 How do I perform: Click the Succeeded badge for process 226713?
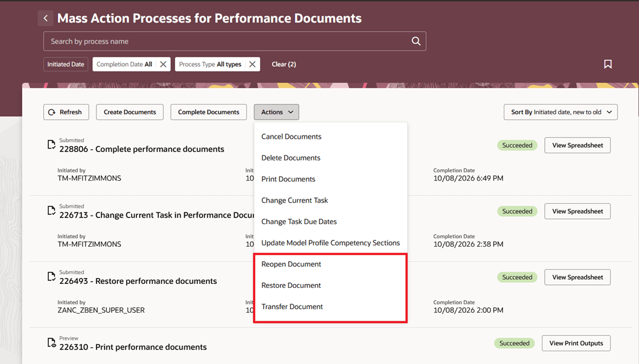pyautogui.click(x=517, y=211)
